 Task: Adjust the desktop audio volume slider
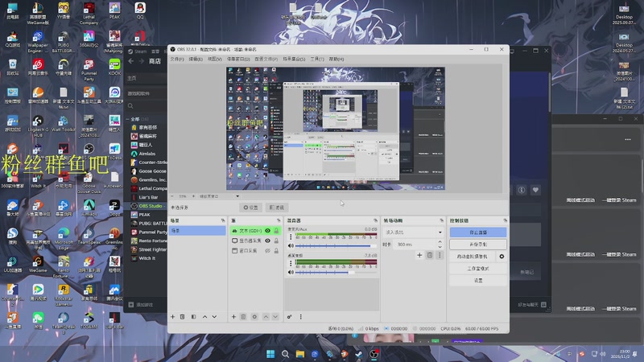point(336,272)
